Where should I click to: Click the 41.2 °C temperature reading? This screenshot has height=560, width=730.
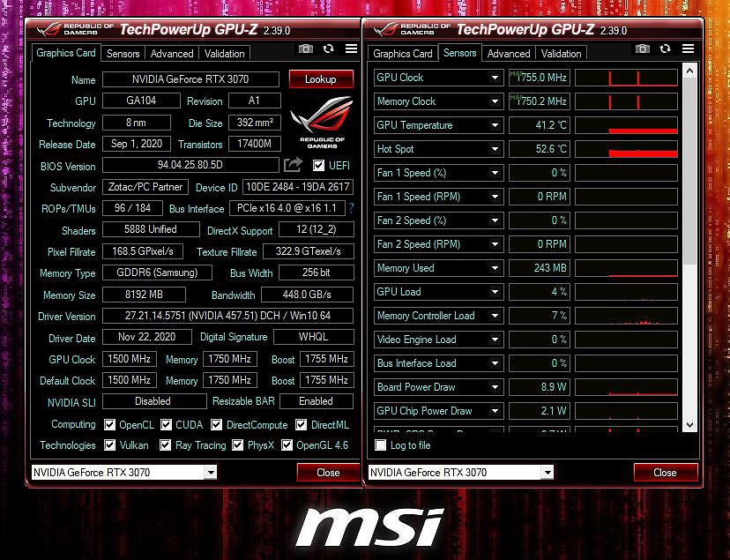(539, 125)
